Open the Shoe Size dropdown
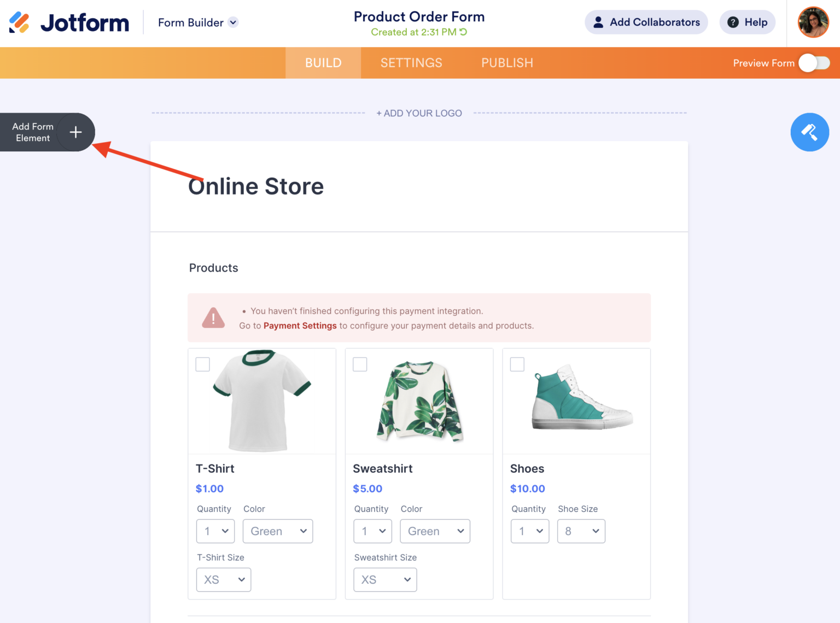 [x=581, y=531]
